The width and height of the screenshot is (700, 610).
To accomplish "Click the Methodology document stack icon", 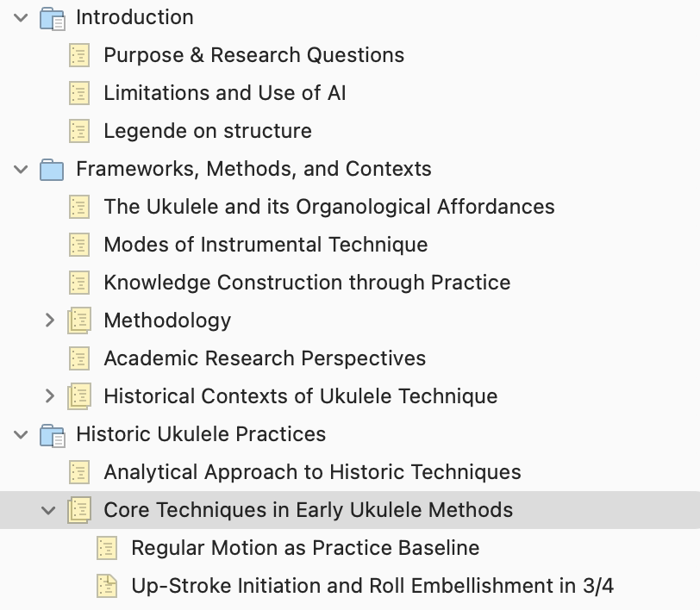I will point(79,321).
